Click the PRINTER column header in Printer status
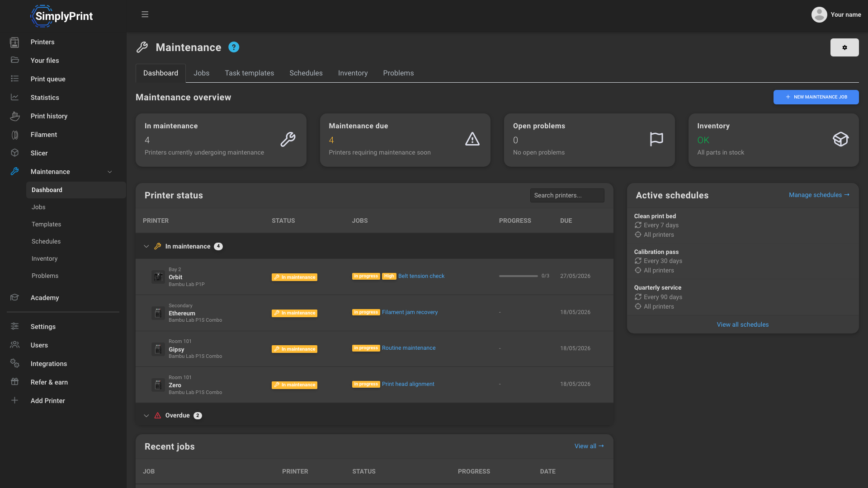The height and width of the screenshot is (488, 868). point(156,221)
